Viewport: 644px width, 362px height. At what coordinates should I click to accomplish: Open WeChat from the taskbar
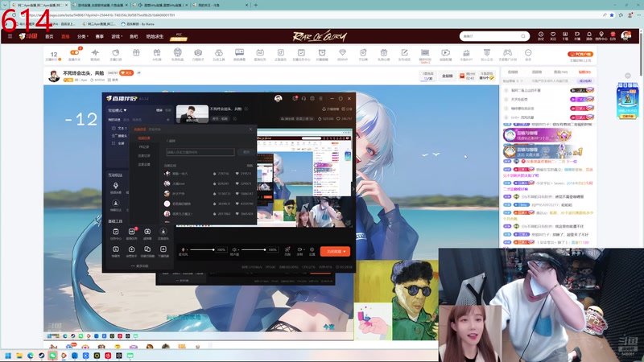52,356
